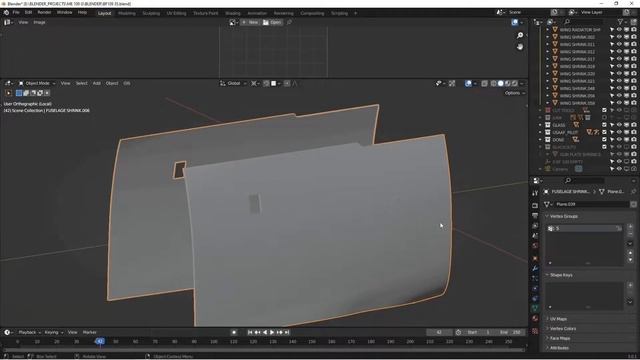Jump to the timeline start frame
The width and height of the screenshot is (640, 360).
250,332
